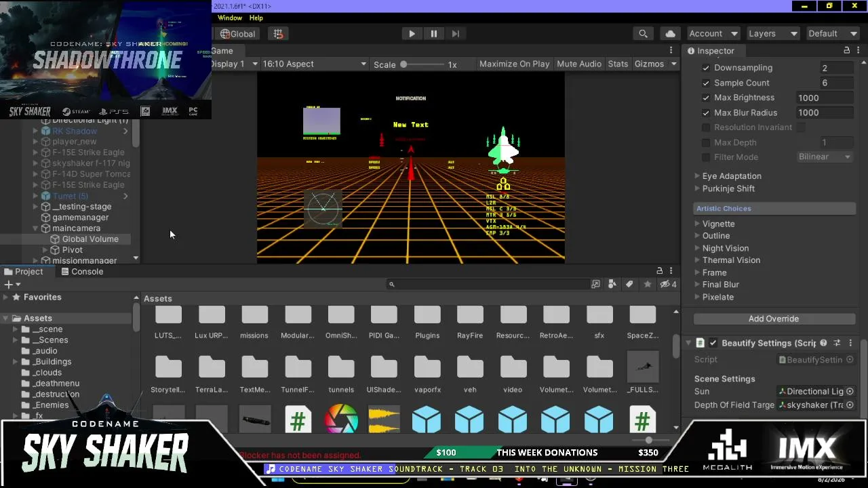
Task: Click the favorite star icon in Project toolbar
Action: click(x=647, y=285)
